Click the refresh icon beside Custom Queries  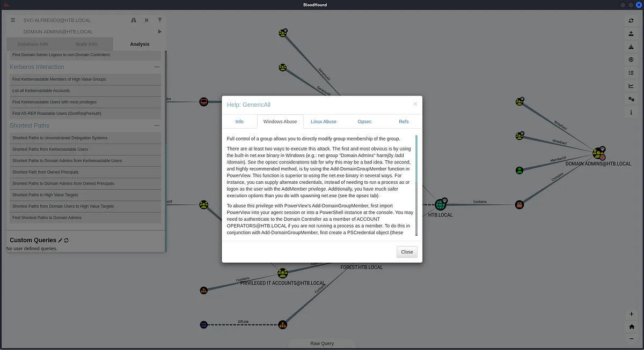pyautogui.click(x=67, y=241)
